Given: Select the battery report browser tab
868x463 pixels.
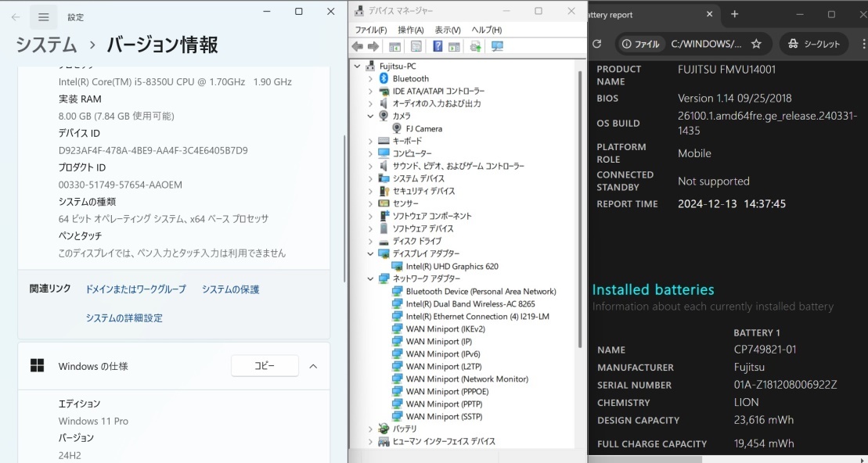Looking at the screenshot, I should tap(654, 15).
